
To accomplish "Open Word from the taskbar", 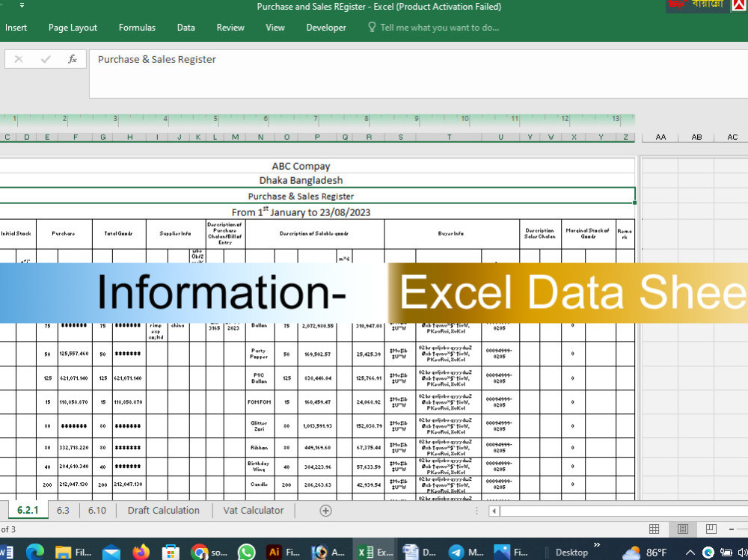I will coord(7,553).
